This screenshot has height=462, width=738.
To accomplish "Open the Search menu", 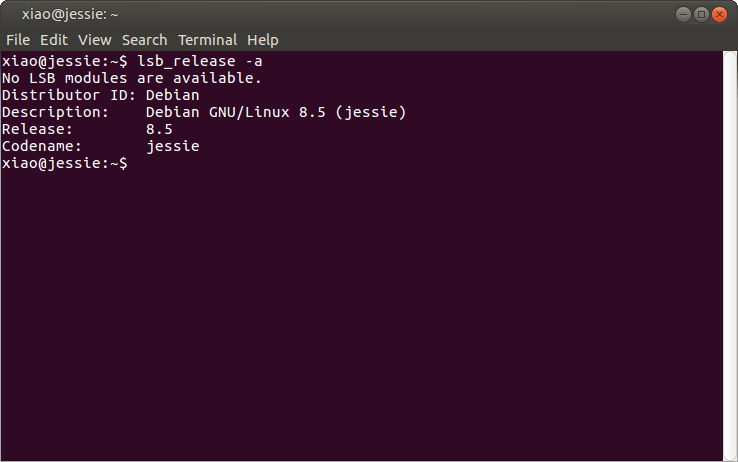I will point(145,40).
